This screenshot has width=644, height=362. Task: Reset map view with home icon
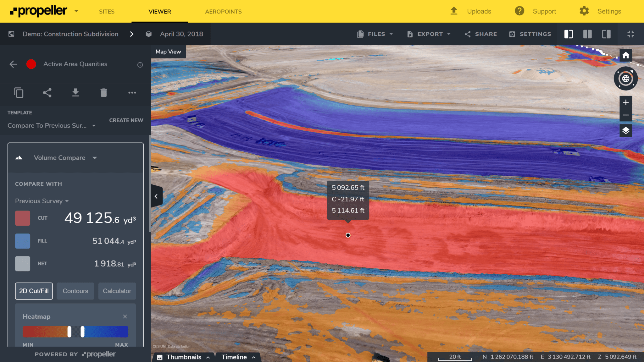click(x=626, y=55)
